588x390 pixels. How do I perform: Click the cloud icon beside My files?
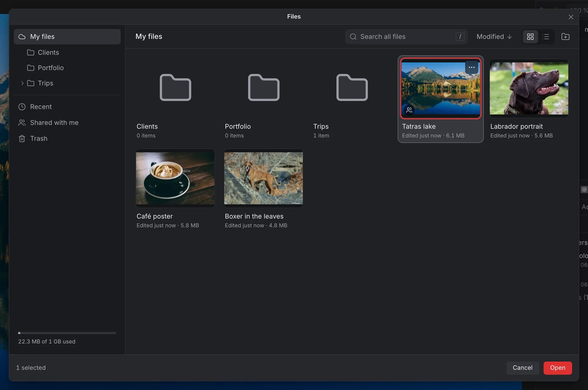(x=22, y=37)
